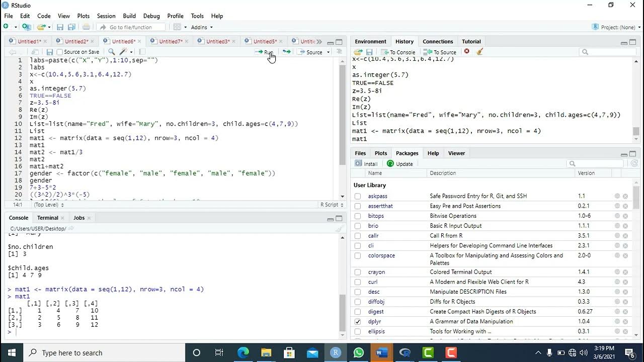Click the load history folder icon
Screen dimensions: 644x362
(x=358, y=52)
